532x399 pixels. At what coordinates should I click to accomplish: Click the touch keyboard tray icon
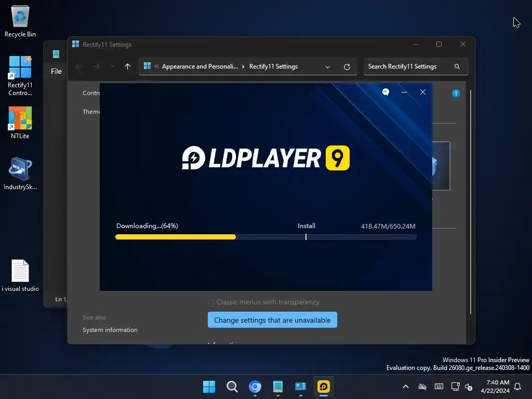click(x=438, y=387)
